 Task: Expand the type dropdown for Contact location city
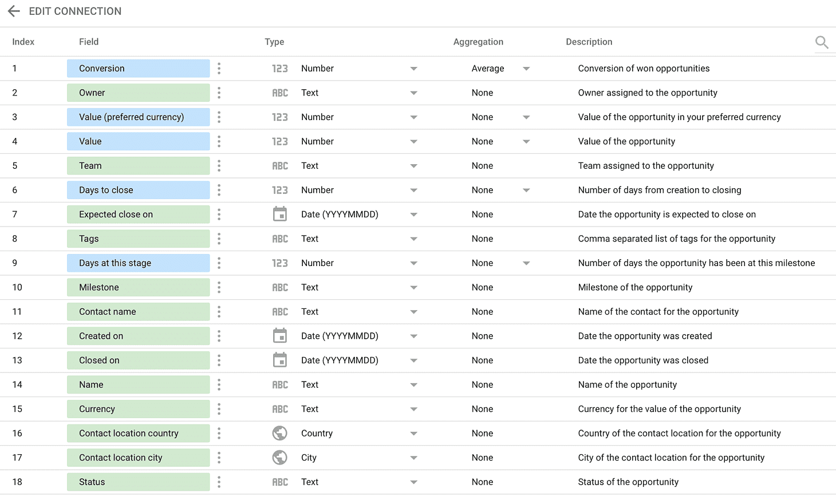point(413,458)
